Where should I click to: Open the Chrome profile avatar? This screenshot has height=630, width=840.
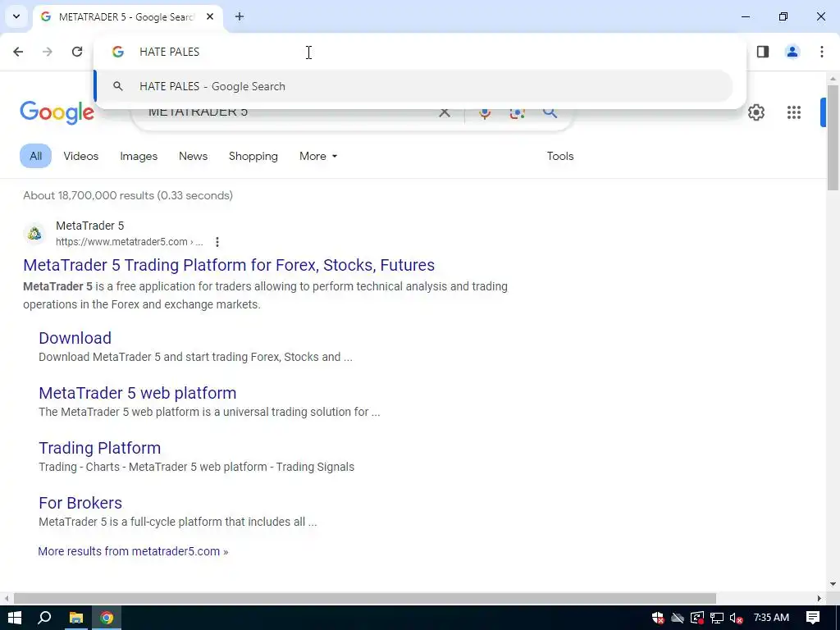pyautogui.click(x=792, y=52)
